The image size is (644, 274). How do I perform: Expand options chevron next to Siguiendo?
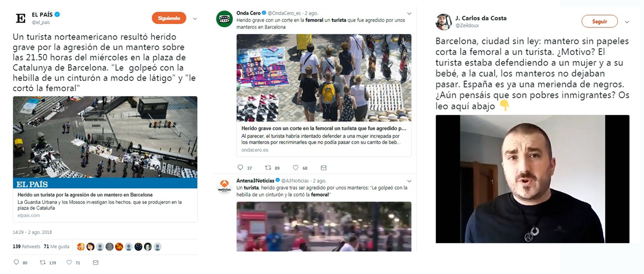(x=195, y=19)
